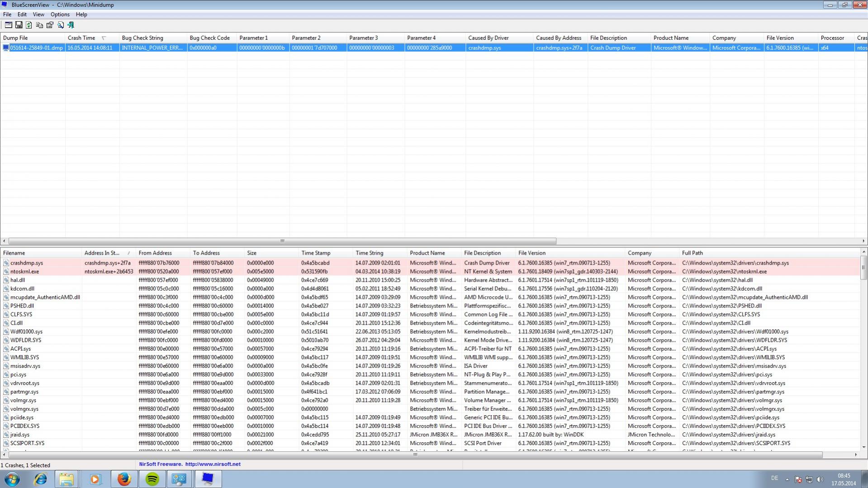868x488 pixels.
Task: Sort lower pane by Filename column
Action: click(x=41, y=253)
